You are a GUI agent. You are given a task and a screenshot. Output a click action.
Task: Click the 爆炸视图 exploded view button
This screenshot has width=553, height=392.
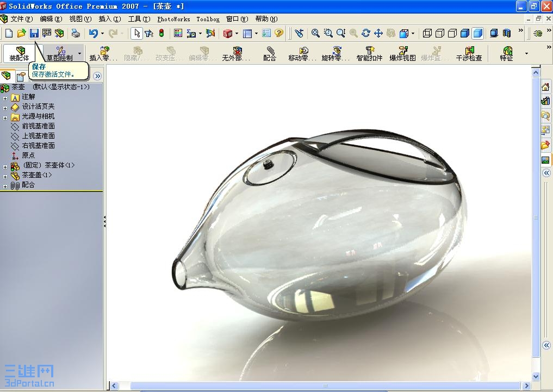403,54
